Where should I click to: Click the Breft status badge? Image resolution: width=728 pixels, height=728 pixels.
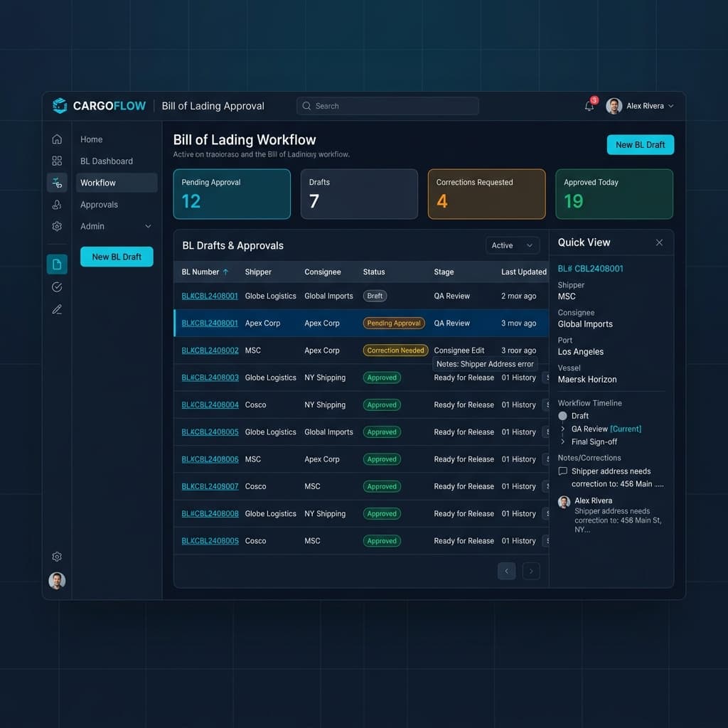pos(375,296)
